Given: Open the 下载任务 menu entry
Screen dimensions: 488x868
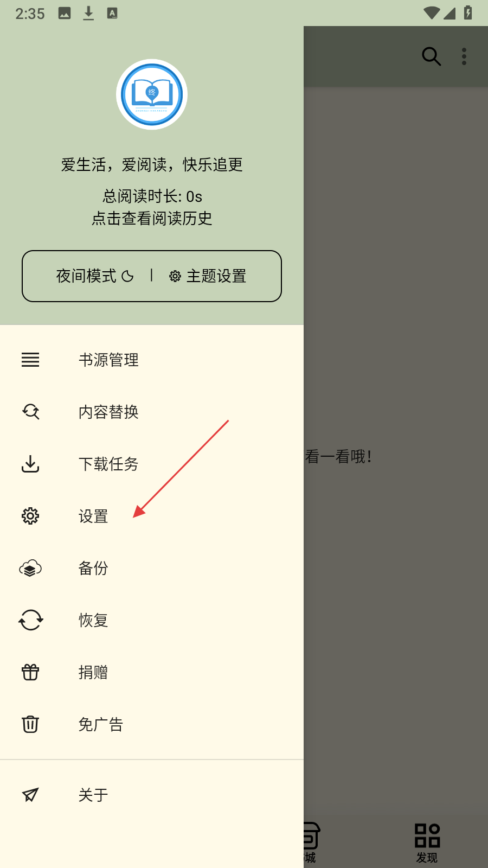Looking at the screenshot, I should (152, 464).
